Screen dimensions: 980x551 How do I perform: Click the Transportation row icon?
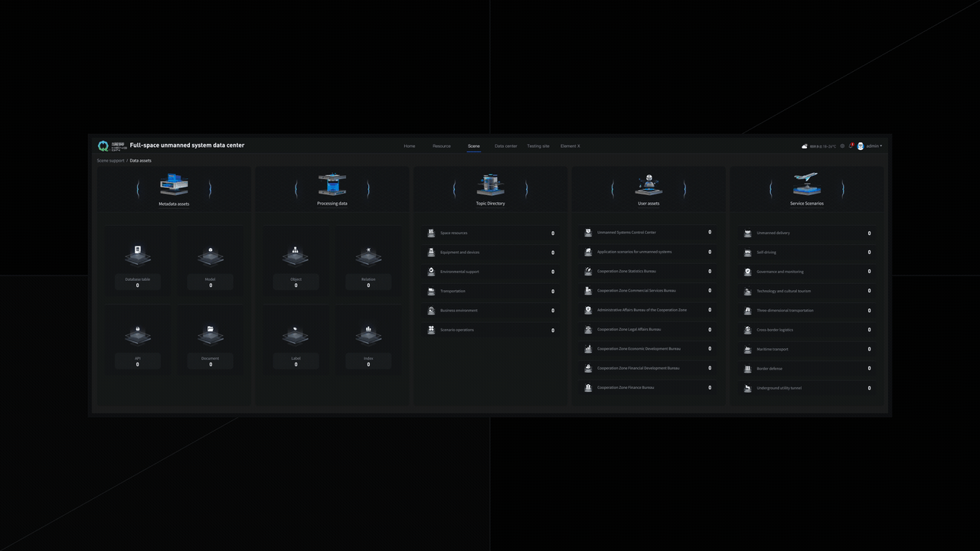tap(432, 291)
